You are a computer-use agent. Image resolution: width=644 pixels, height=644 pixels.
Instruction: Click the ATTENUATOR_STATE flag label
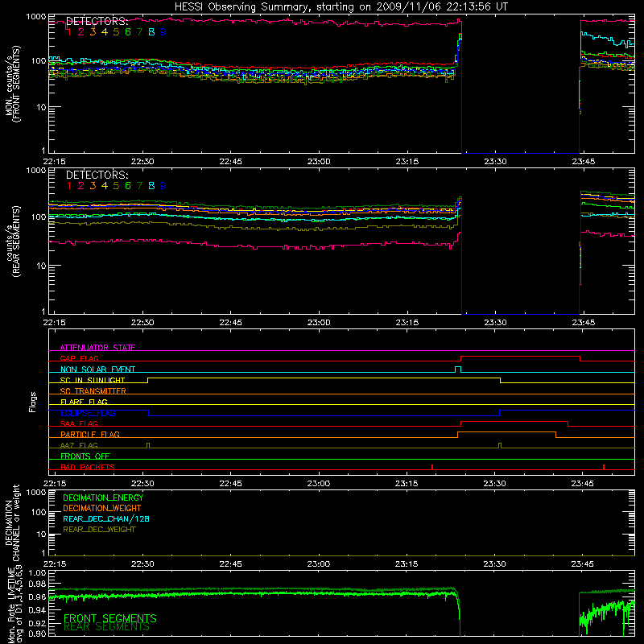click(x=97, y=348)
